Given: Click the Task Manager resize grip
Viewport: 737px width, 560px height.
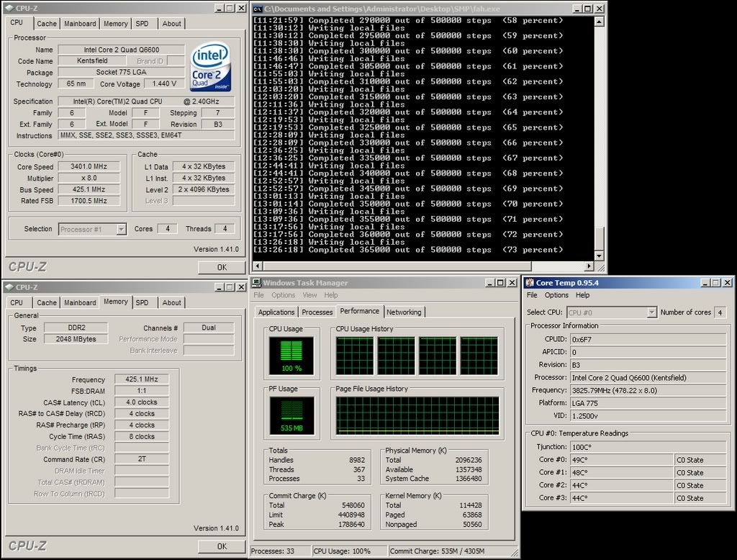Looking at the screenshot, I should [x=514, y=553].
